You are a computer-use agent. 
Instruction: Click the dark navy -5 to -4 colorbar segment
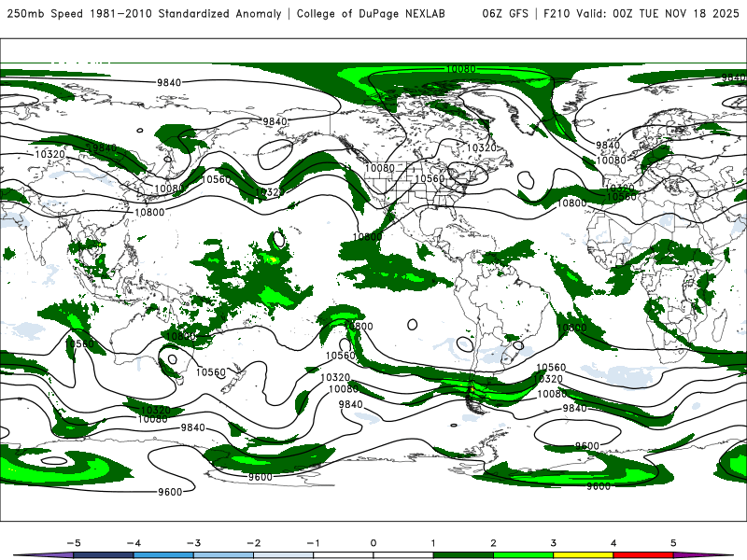tap(104, 555)
